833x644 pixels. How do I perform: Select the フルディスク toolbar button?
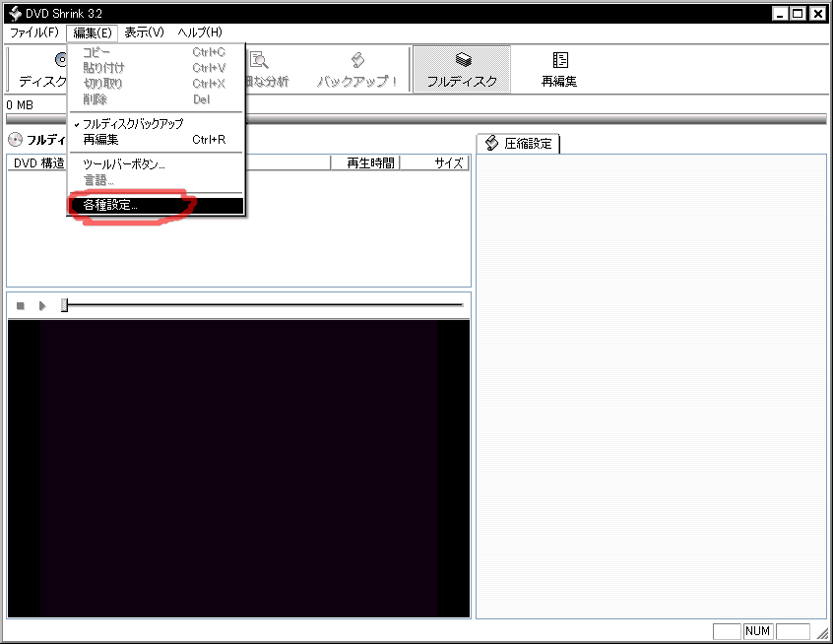coord(462,69)
